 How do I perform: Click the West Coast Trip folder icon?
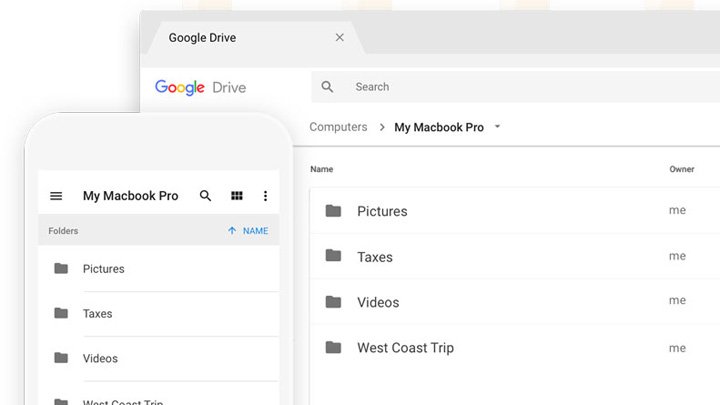[333, 347]
